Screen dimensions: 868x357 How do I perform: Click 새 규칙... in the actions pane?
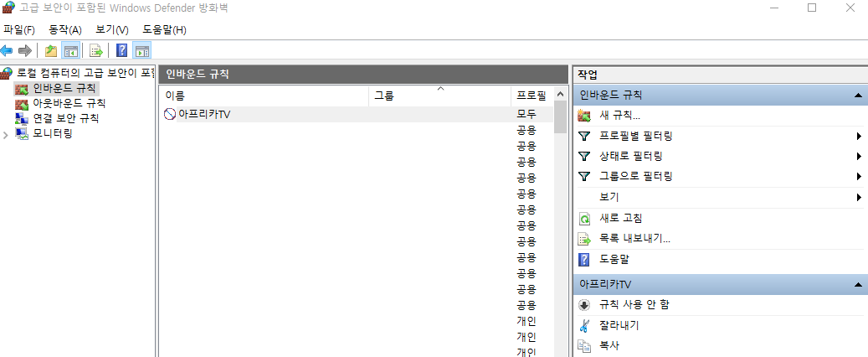click(619, 116)
